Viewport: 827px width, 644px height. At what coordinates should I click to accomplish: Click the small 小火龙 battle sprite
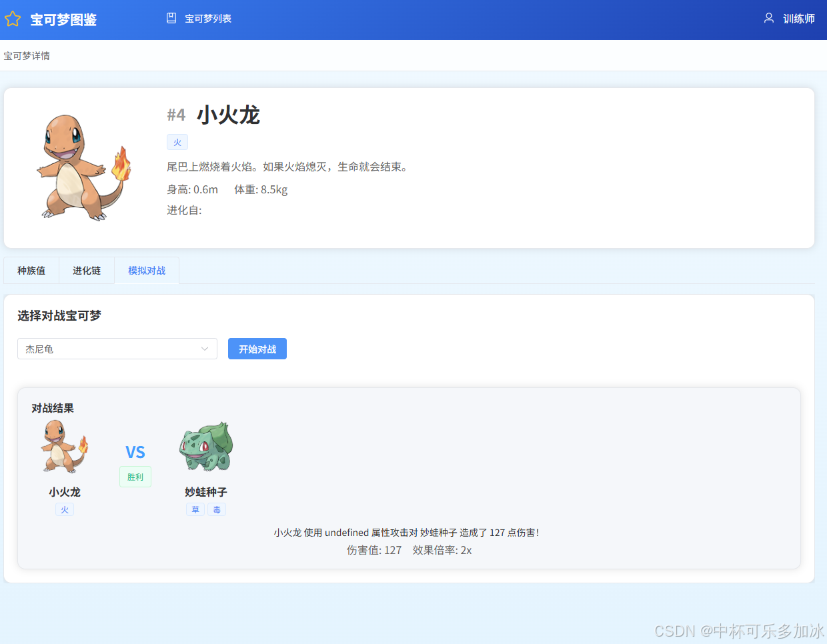pos(65,447)
